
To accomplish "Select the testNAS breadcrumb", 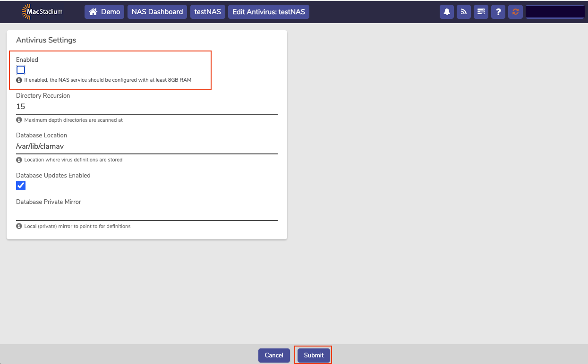I will [x=207, y=12].
